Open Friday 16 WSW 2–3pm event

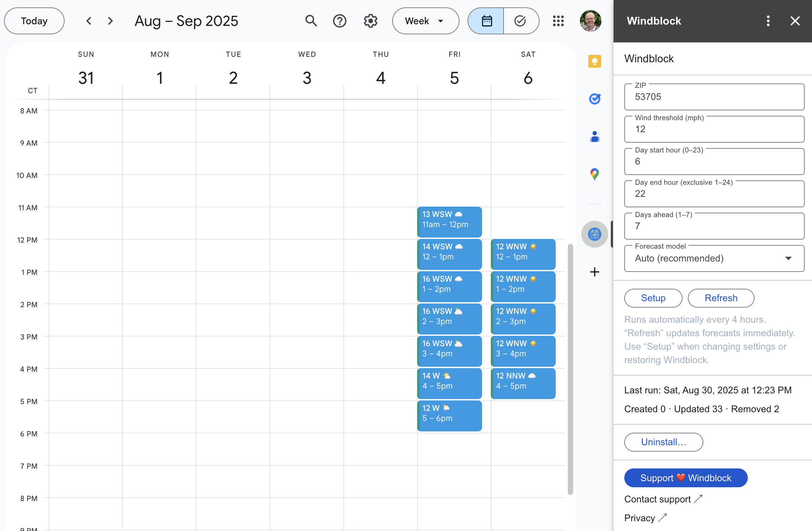[449, 319]
